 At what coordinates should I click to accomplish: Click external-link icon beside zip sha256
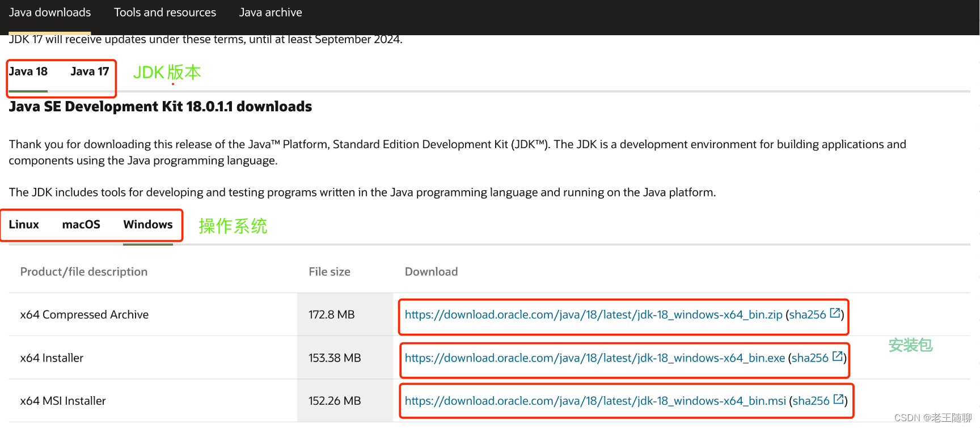click(835, 313)
